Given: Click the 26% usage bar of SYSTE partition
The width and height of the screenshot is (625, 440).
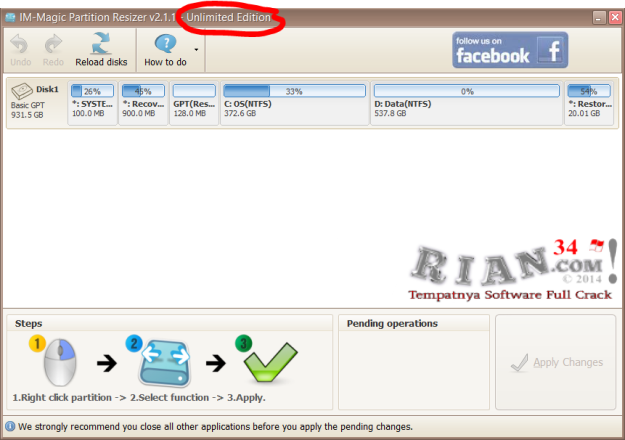Looking at the screenshot, I should coord(92,91).
